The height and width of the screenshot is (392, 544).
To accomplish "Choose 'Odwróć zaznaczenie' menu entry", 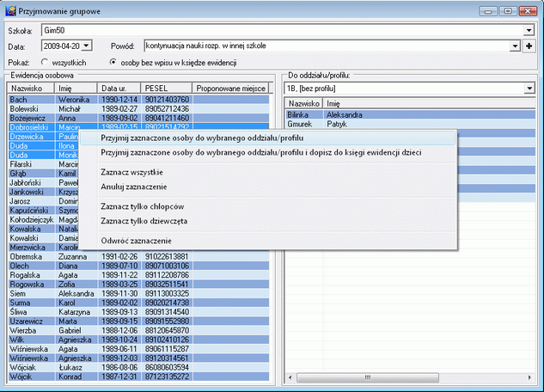I will [x=267, y=241].
